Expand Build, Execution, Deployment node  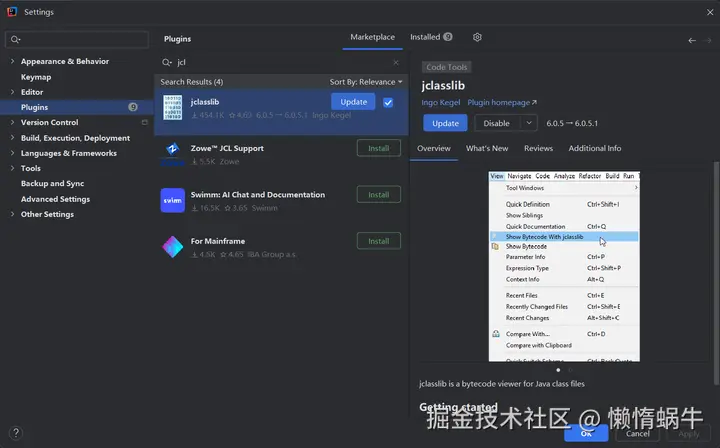click(x=12, y=138)
